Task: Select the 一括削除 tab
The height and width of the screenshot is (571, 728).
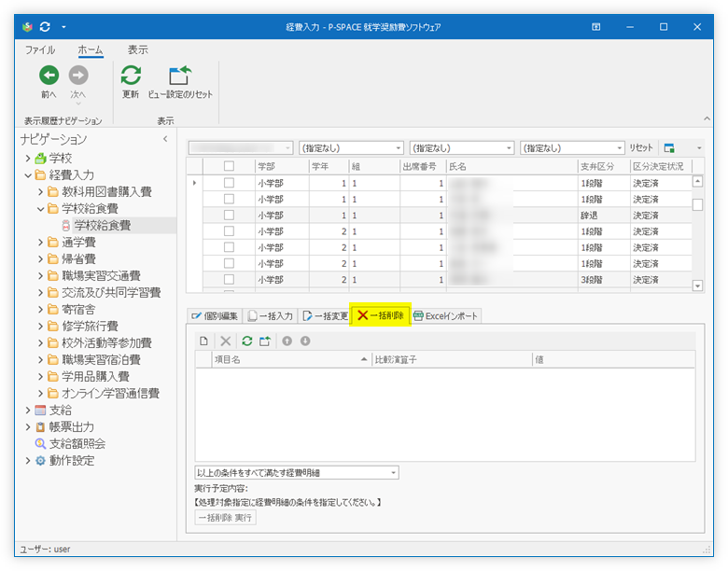Action: [381, 315]
